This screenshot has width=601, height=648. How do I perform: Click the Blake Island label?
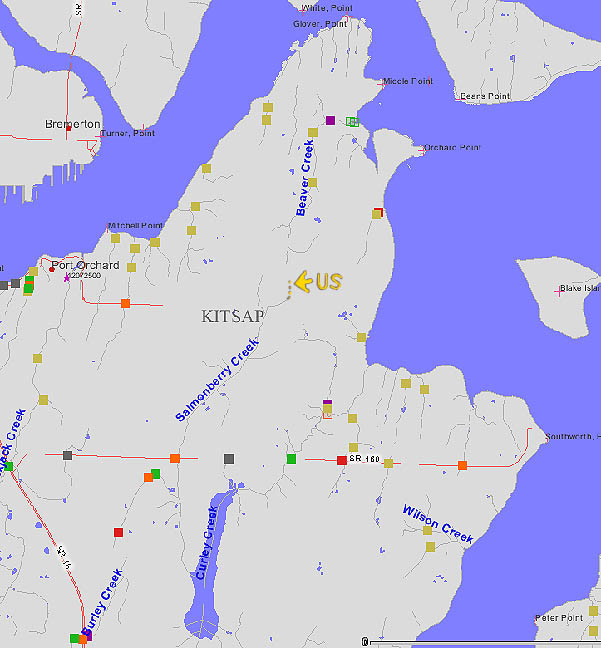click(578, 288)
